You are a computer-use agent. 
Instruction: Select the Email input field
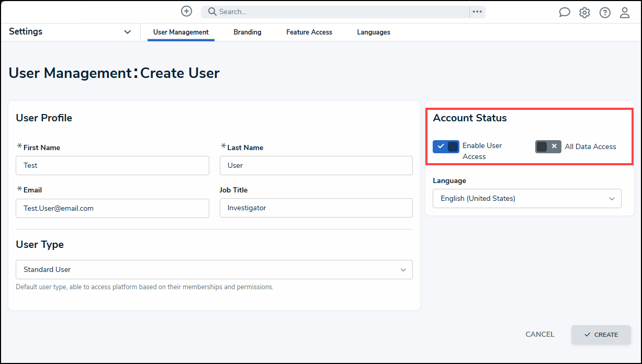(x=112, y=208)
